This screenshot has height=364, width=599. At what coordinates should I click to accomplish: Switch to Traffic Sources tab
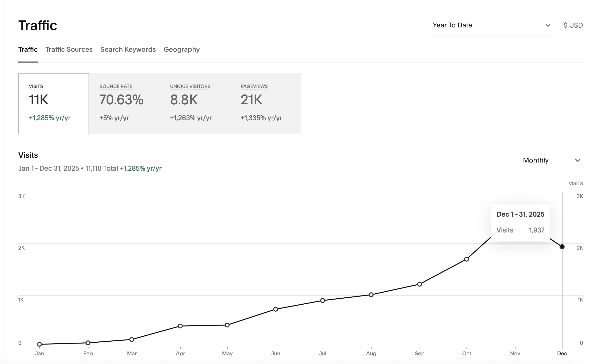pyautogui.click(x=69, y=49)
